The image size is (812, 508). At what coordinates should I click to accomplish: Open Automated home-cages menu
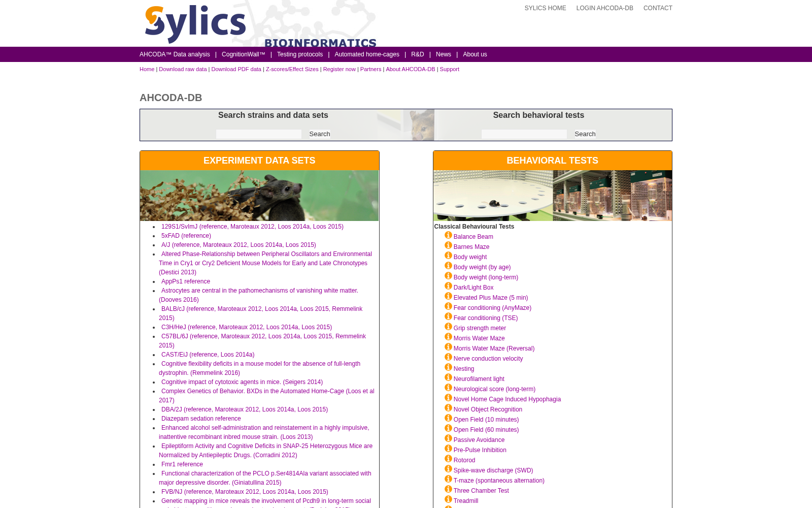[367, 54]
